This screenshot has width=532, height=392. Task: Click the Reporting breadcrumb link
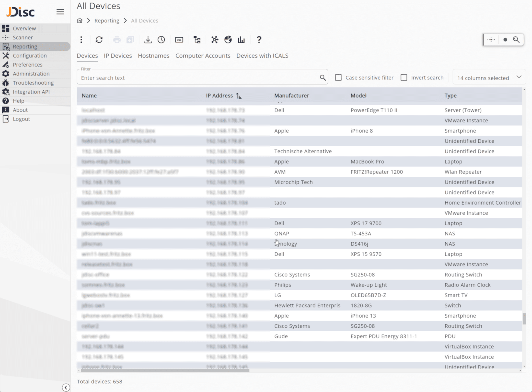click(x=107, y=21)
